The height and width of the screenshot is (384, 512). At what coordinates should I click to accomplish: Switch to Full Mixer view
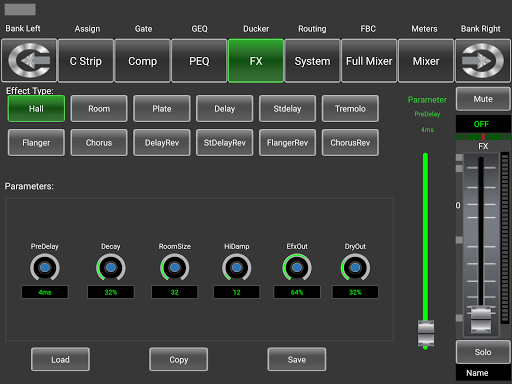[x=369, y=61]
